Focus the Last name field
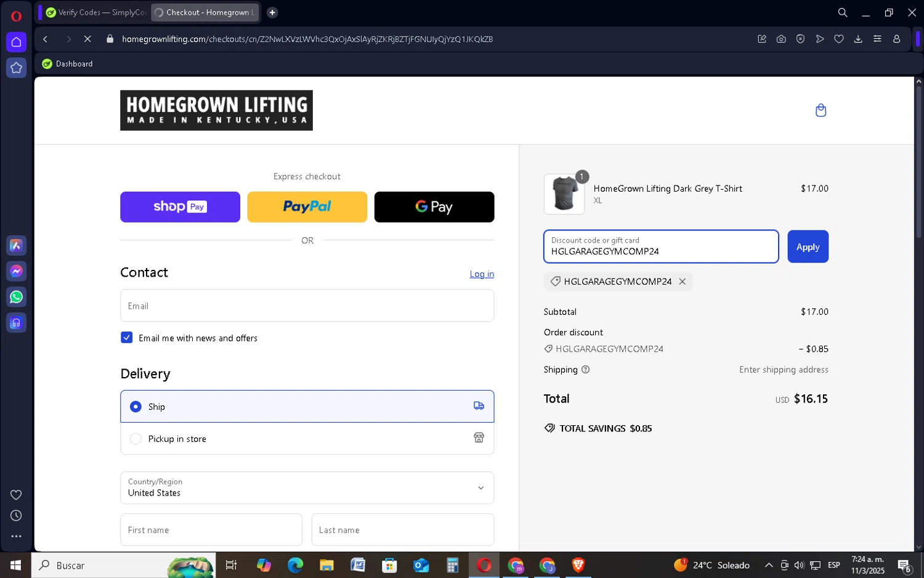This screenshot has width=924, height=578. coord(403,530)
